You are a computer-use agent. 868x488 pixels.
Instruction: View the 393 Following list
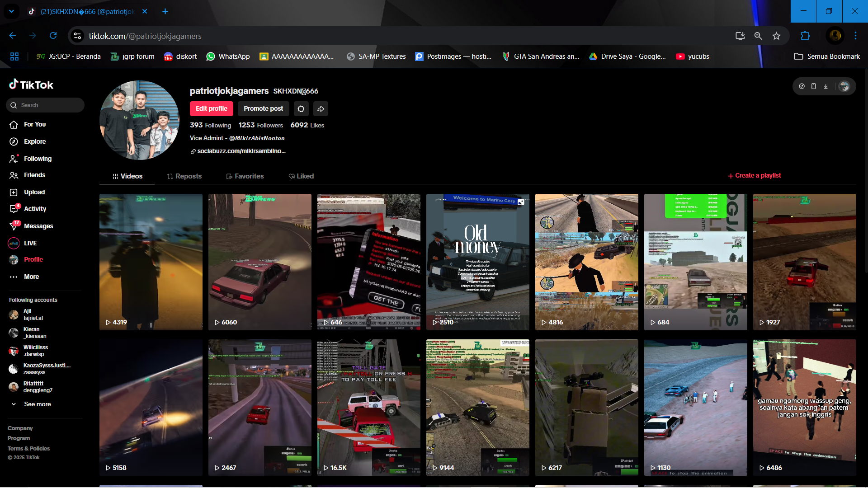[210, 125]
